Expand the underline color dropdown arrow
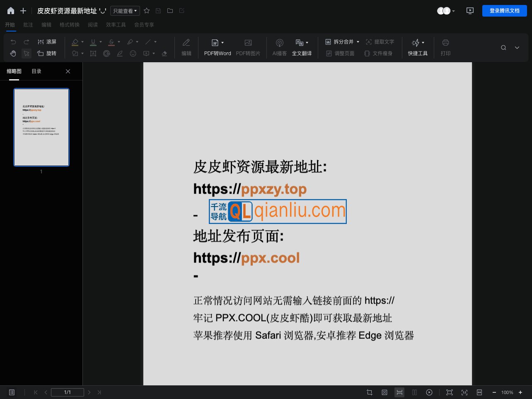 101,42
